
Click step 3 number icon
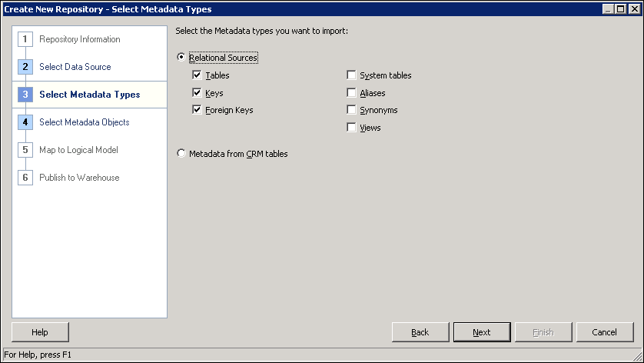click(x=25, y=95)
